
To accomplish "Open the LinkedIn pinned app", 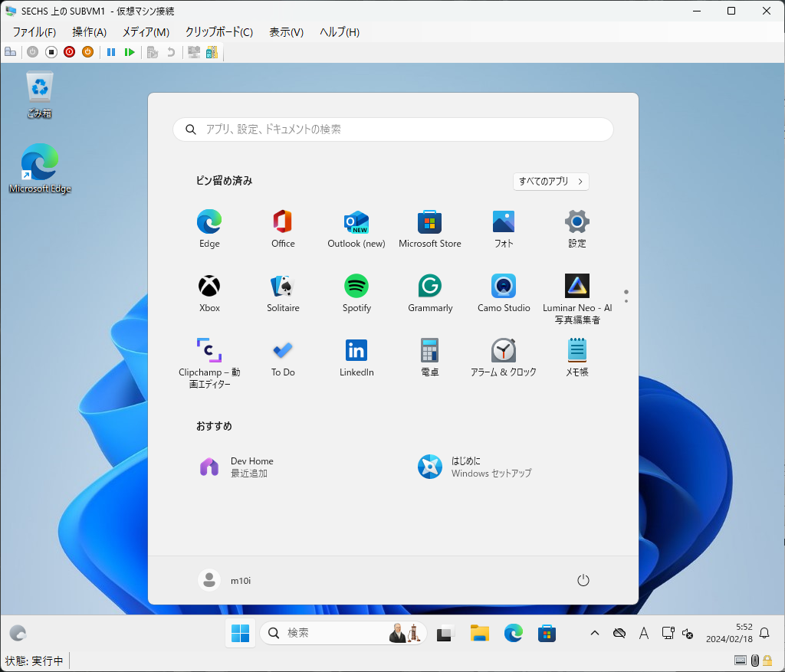I will coord(356,358).
